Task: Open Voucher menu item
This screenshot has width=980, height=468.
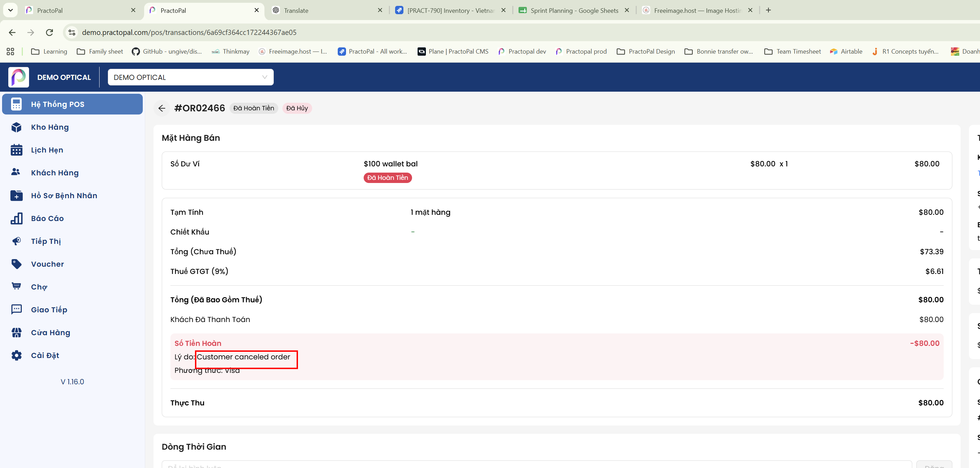Action: coord(72,264)
